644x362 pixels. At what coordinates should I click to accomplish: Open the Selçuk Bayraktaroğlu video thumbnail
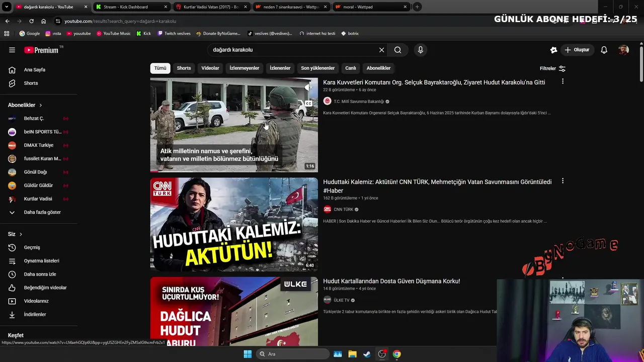[x=234, y=125]
